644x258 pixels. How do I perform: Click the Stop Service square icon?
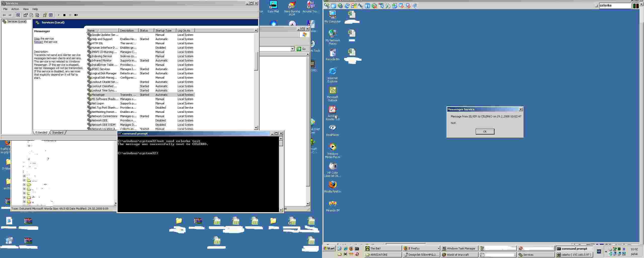[64, 15]
